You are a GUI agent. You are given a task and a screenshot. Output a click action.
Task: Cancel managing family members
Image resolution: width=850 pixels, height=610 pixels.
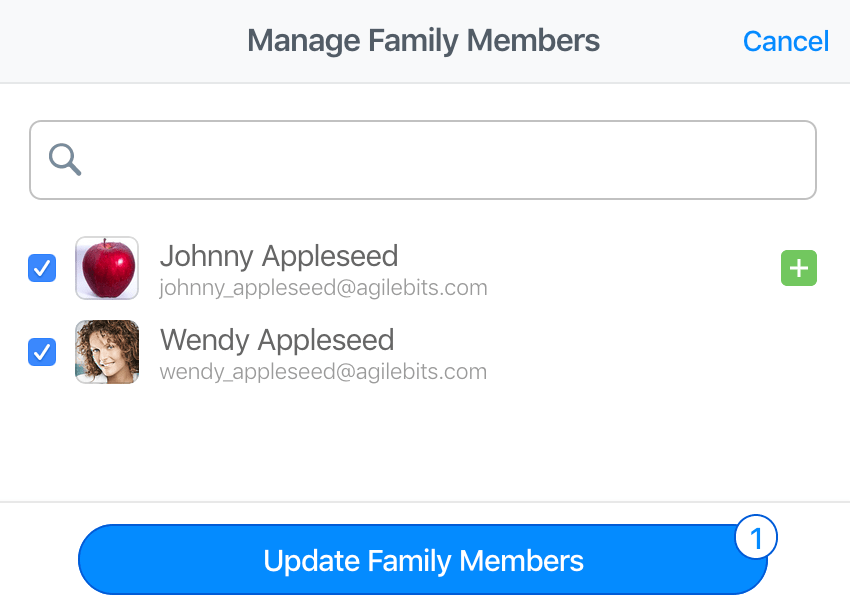(785, 41)
